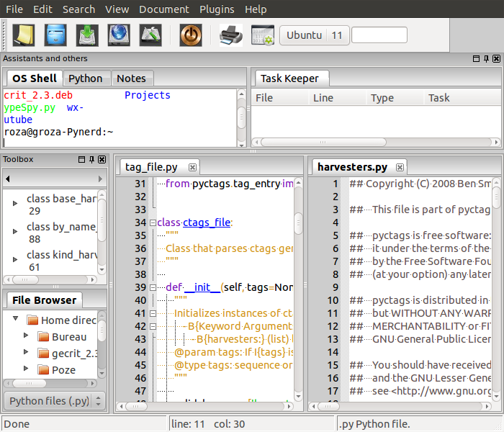Screen dimensions: 504x432
Task: Click Toolbox tab strip right arrow
Action: 100,179
